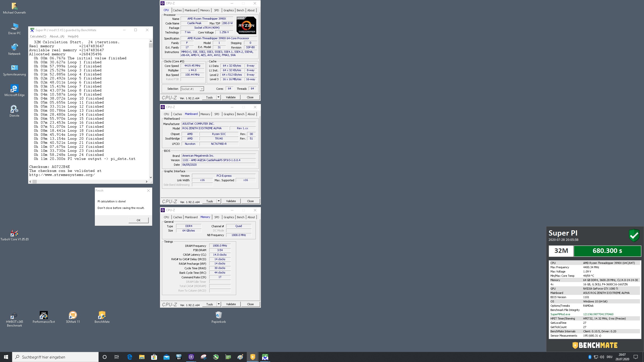The image size is (644, 362).
Task: Open graphics card taskbar icon left of Paint
Action: [228, 357]
